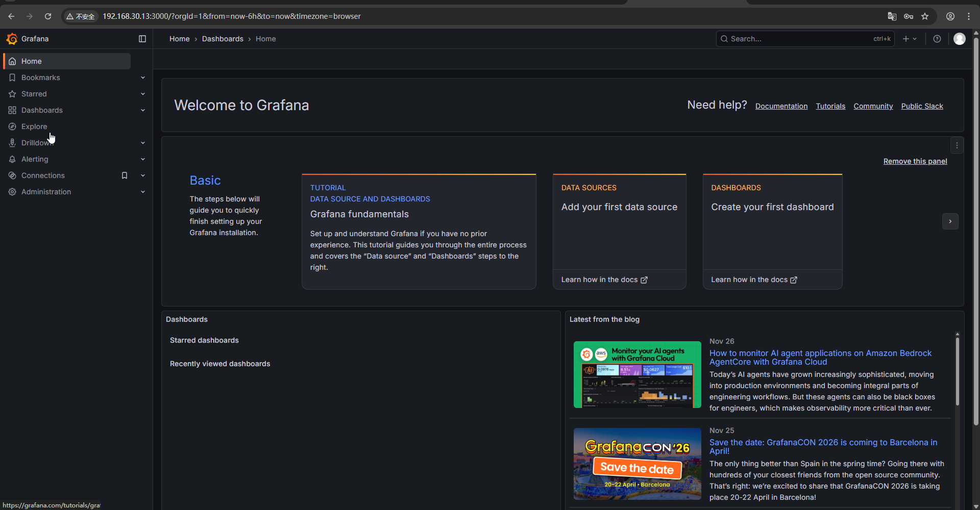
Task: Click the AI agents blog thumbnail
Action: point(638,374)
